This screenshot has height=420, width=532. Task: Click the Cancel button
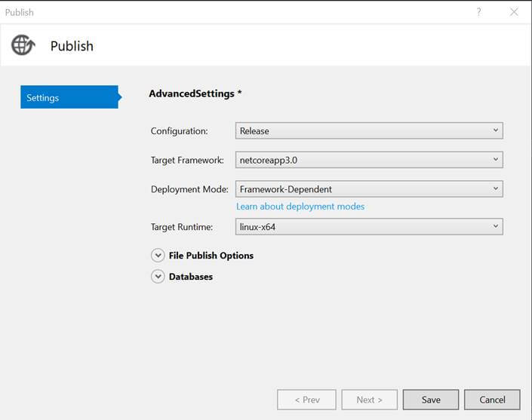[x=492, y=400]
